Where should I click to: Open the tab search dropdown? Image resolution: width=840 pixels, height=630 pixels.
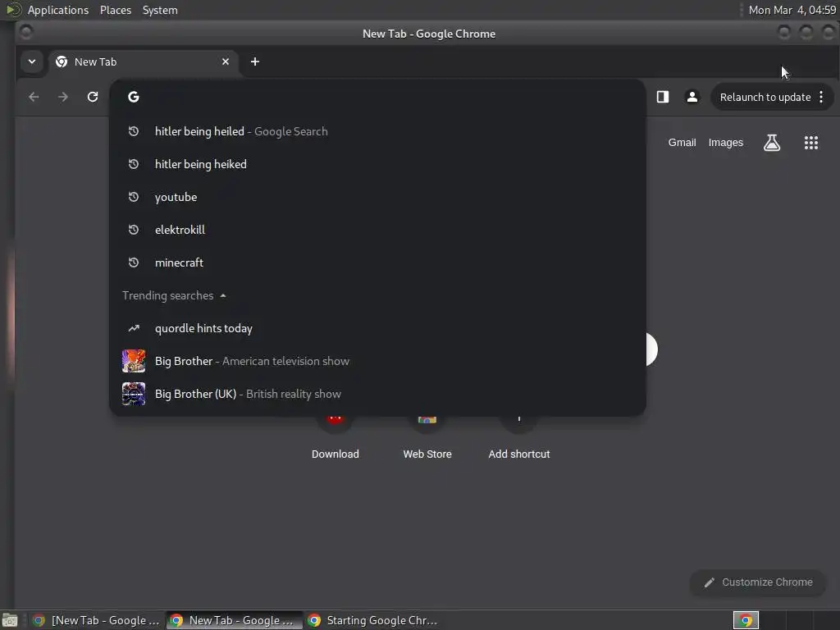pos(32,62)
